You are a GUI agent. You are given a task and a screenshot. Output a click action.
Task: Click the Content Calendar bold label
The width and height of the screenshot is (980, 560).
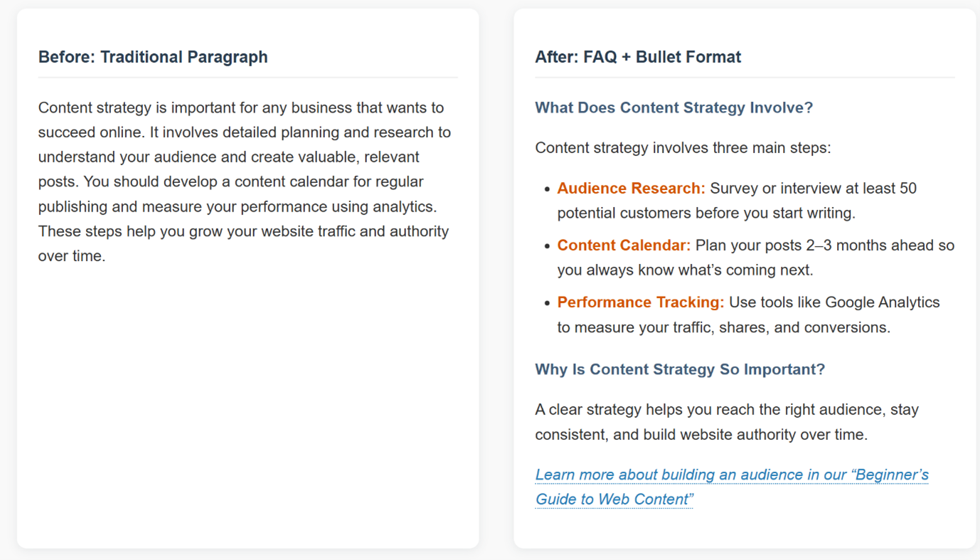(x=624, y=245)
